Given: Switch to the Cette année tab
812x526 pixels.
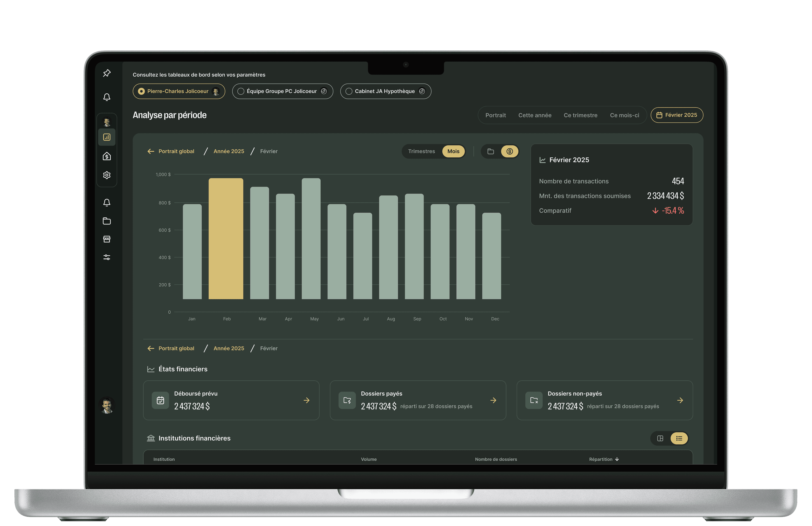Looking at the screenshot, I should 535,115.
